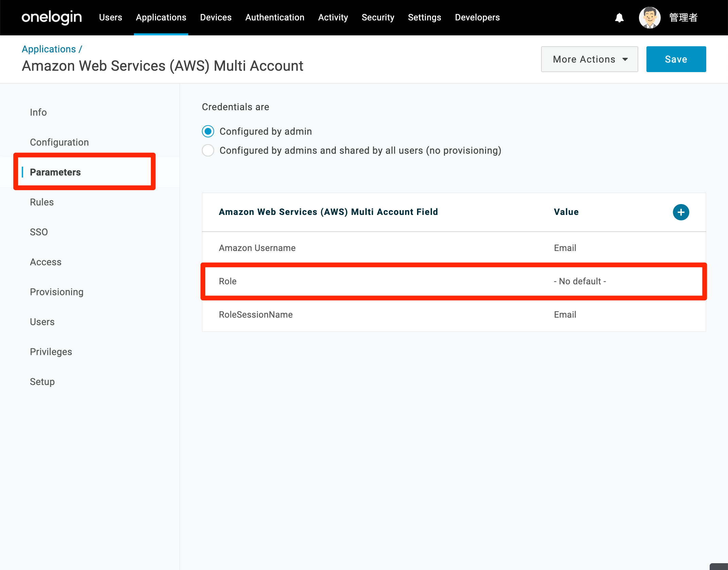
Task: Click the OneLogin logo
Action: pos(52,17)
